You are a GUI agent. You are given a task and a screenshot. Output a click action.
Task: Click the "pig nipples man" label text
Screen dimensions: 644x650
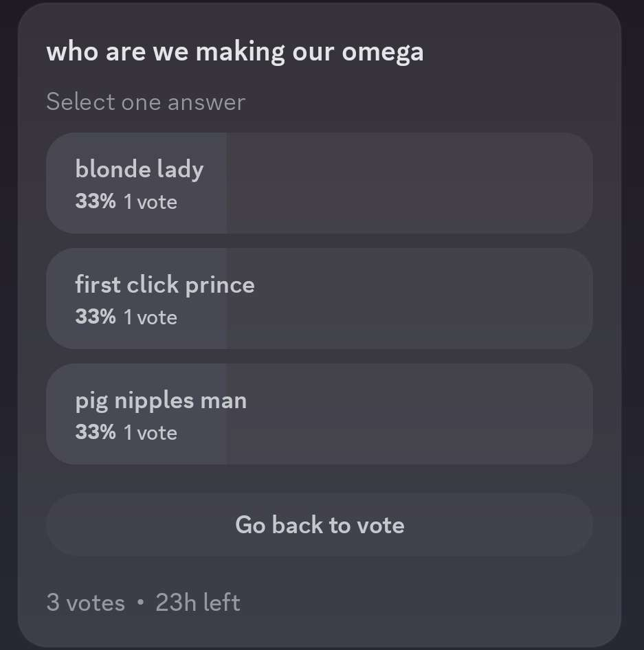point(161,400)
